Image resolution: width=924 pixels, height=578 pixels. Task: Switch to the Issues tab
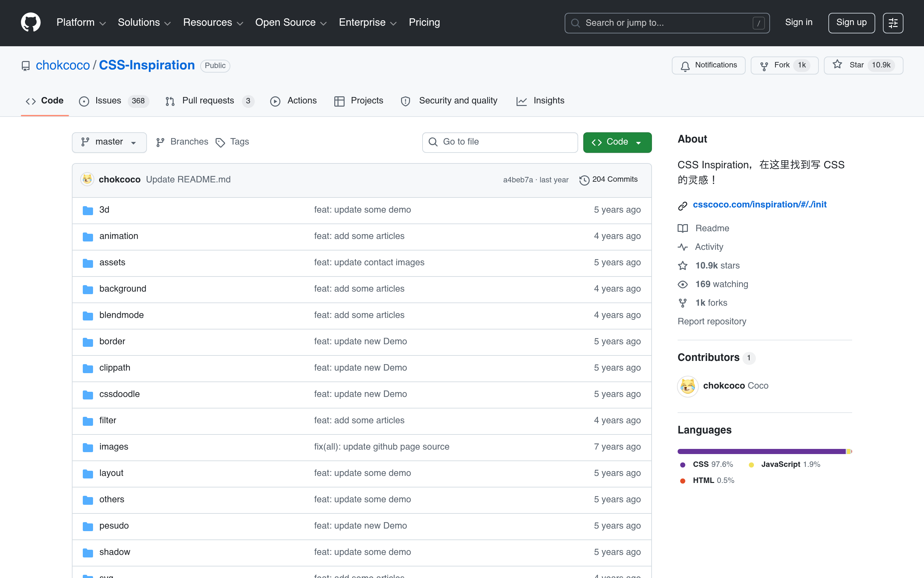[114, 101]
